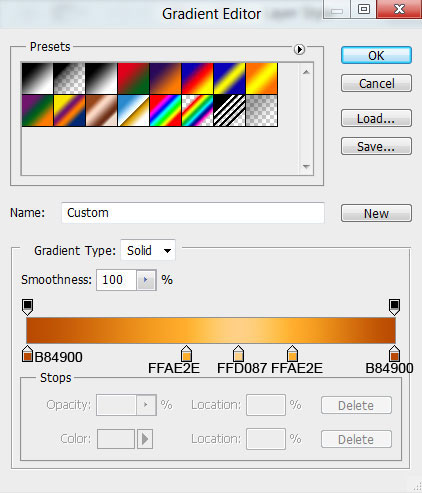Select the transparent rainbow gradient preset
This screenshot has width=422, height=493.
(x=197, y=110)
